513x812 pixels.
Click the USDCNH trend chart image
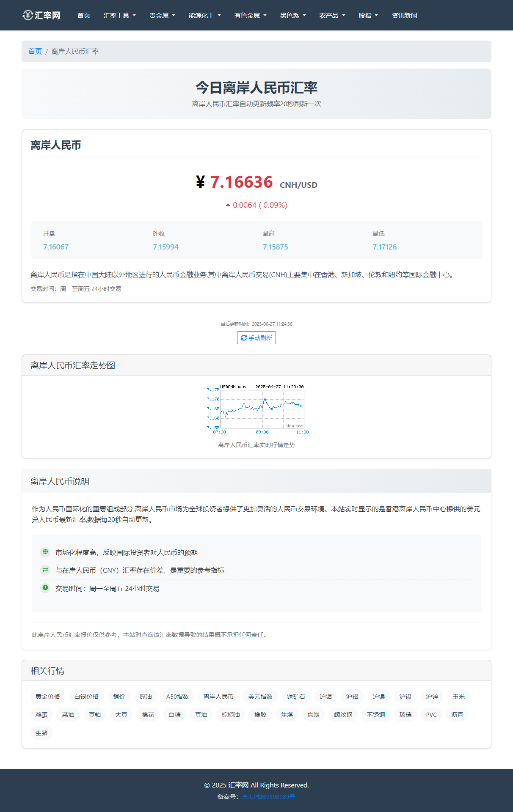[256, 409]
